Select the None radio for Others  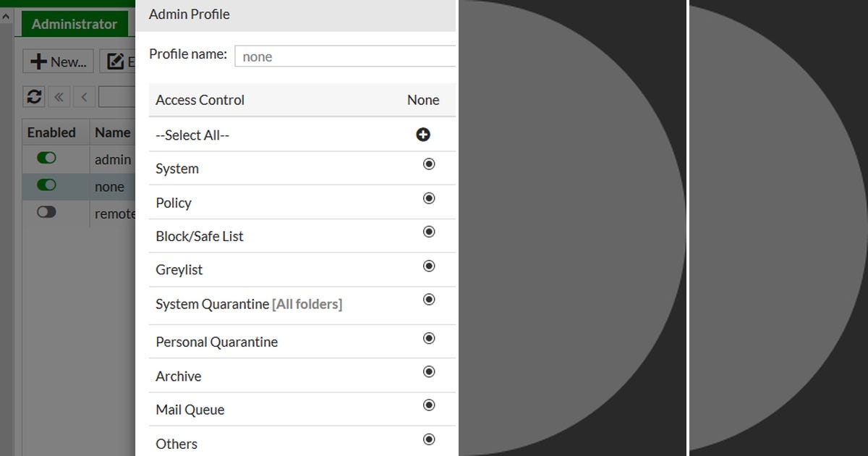tap(429, 439)
